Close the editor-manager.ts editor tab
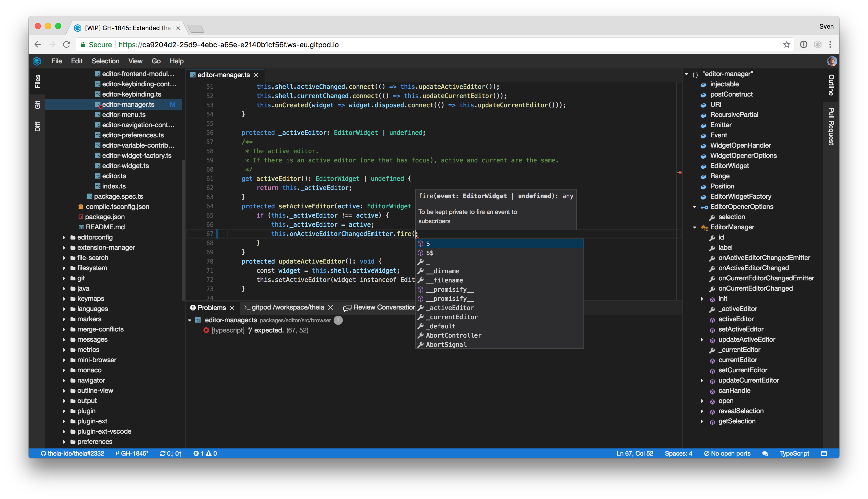This screenshot has width=868, height=499. pyautogui.click(x=256, y=75)
